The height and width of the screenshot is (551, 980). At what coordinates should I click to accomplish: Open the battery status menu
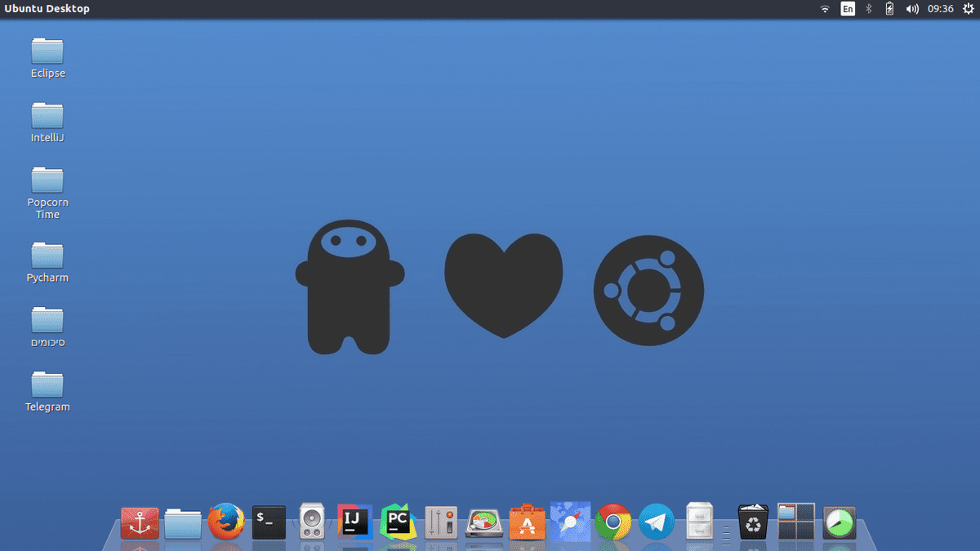889,9
